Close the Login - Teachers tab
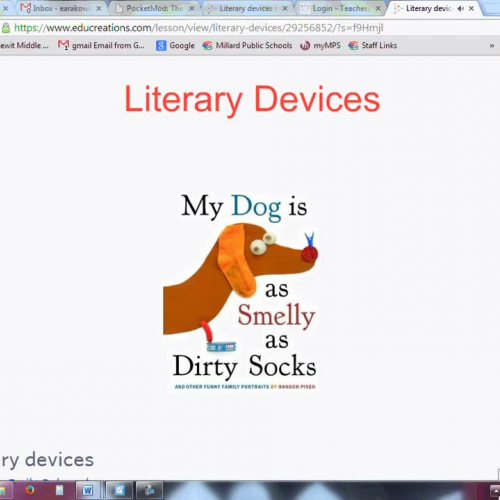 (378, 9)
